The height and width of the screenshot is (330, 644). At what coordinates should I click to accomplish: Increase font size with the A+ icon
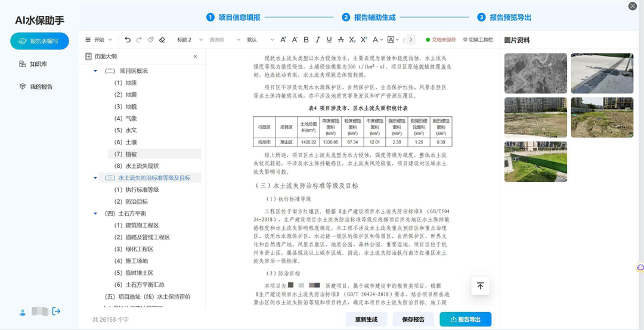click(x=283, y=40)
